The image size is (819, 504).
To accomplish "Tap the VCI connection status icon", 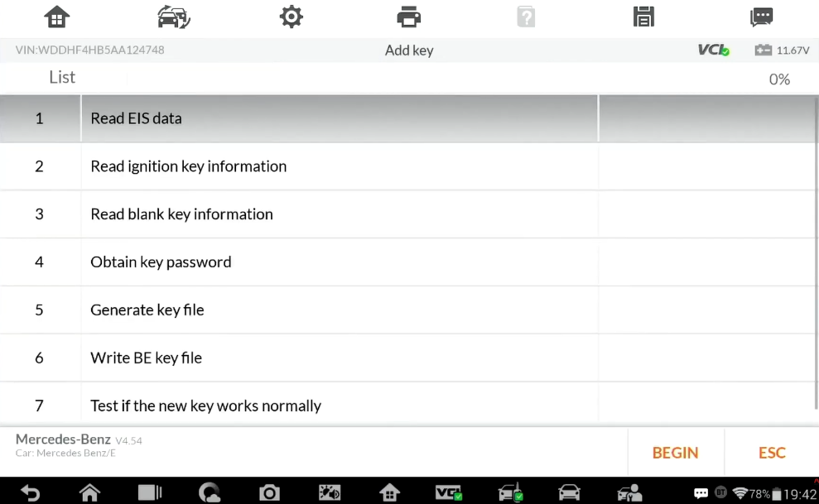I will tap(714, 50).
